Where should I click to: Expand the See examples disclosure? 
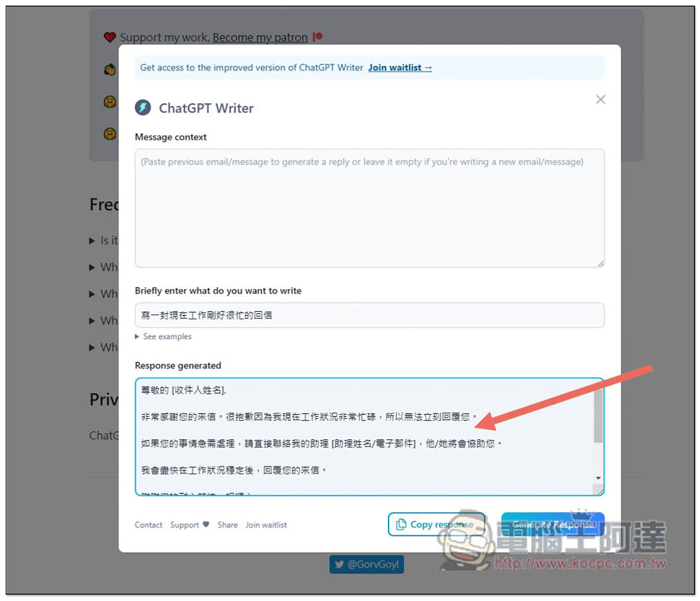pyautogui.click(x=163, y=336)
